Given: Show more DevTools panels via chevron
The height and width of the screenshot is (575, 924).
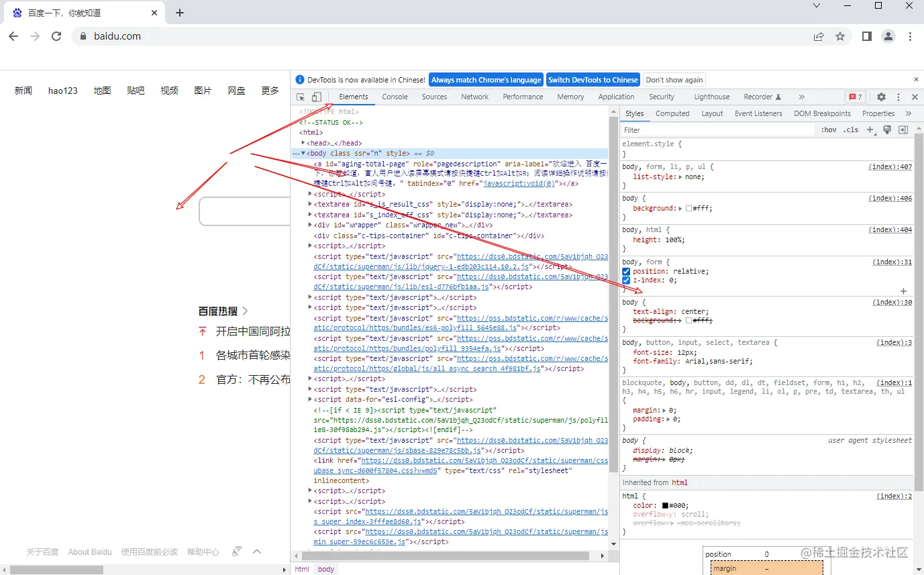Looking at the screenshot, I should pyautogui.click(x=801, y=97).
